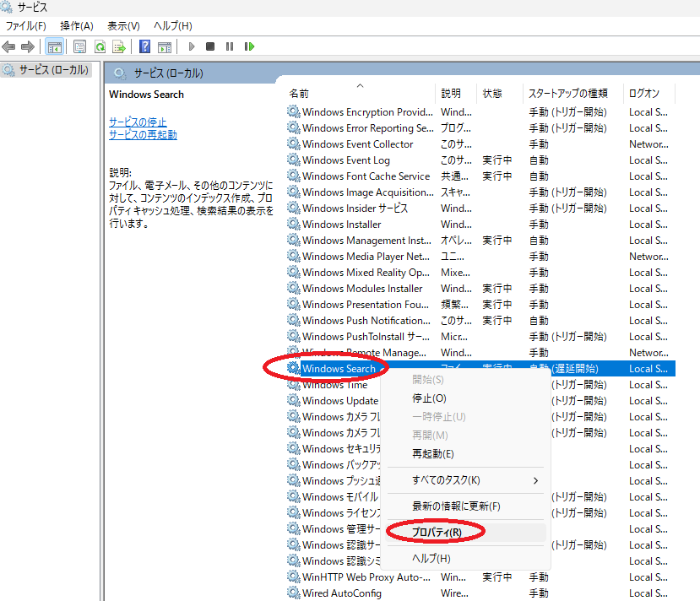The height and width of the screenshot is (601, 700).
Task: Select the Windows Push Notification... row
Action: pyautogui.click(x=480, y=321)
